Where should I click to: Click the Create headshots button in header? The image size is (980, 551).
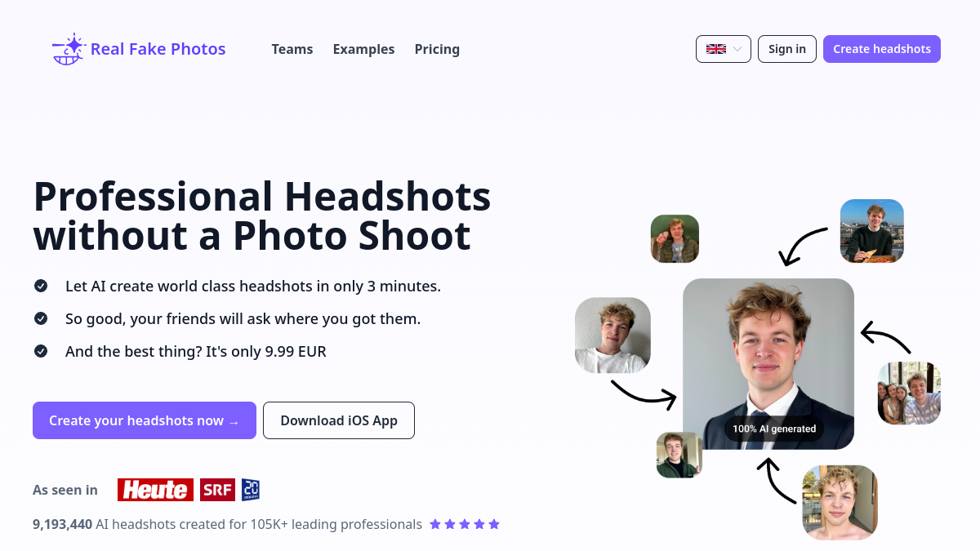tap(882, 49)
